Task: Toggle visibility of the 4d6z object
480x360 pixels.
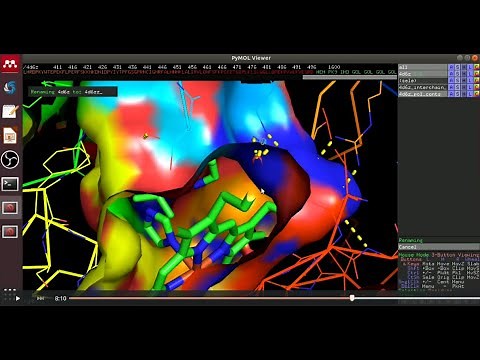Action: (422, 74)
